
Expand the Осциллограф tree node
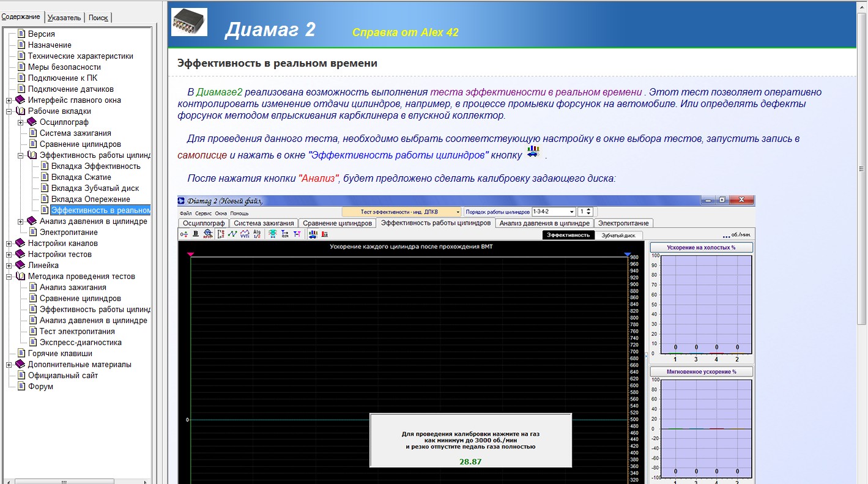(x=21, y=122)
